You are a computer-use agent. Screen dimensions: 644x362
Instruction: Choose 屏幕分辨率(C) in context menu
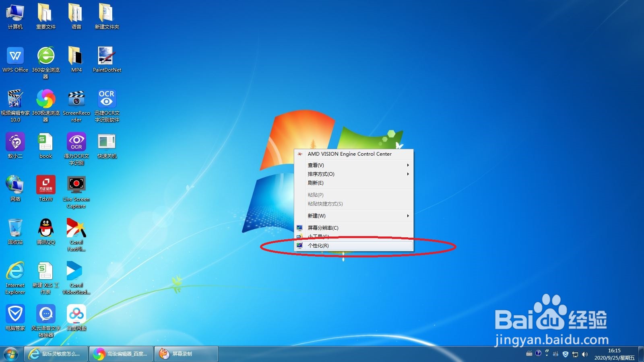354,228
